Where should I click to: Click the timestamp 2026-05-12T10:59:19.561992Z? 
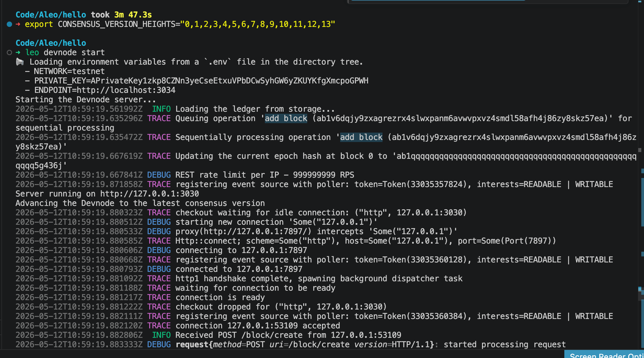pos(79,109)
